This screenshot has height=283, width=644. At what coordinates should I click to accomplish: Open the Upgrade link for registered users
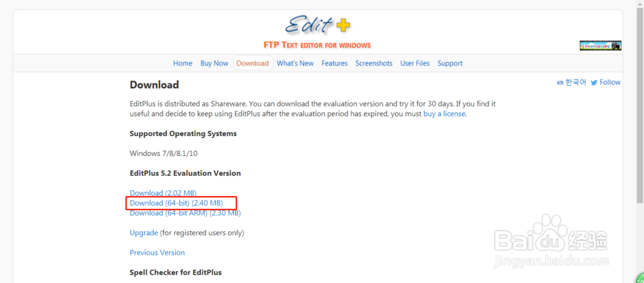(144, 233)
